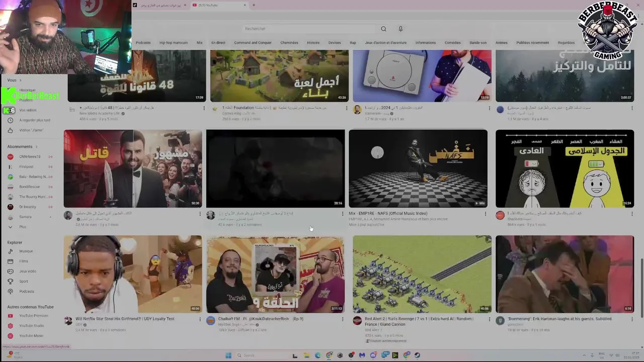The image size is (644, 362).
Task: Pick the Devises filter chip
Action: coord(335,43)
